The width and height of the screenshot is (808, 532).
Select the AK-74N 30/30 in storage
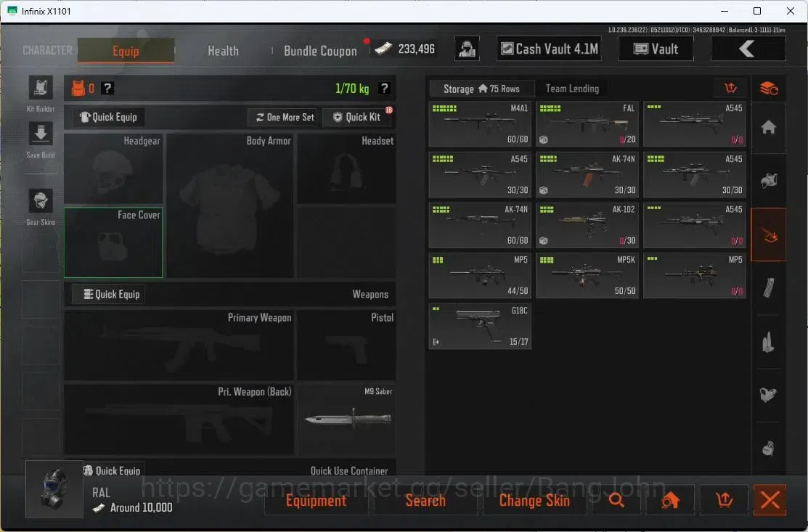coord(587,175)
